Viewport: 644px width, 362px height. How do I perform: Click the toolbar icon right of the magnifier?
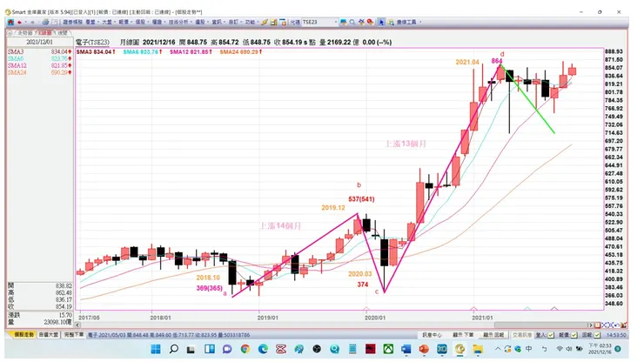pyautogui.click(x=361, y=22)
